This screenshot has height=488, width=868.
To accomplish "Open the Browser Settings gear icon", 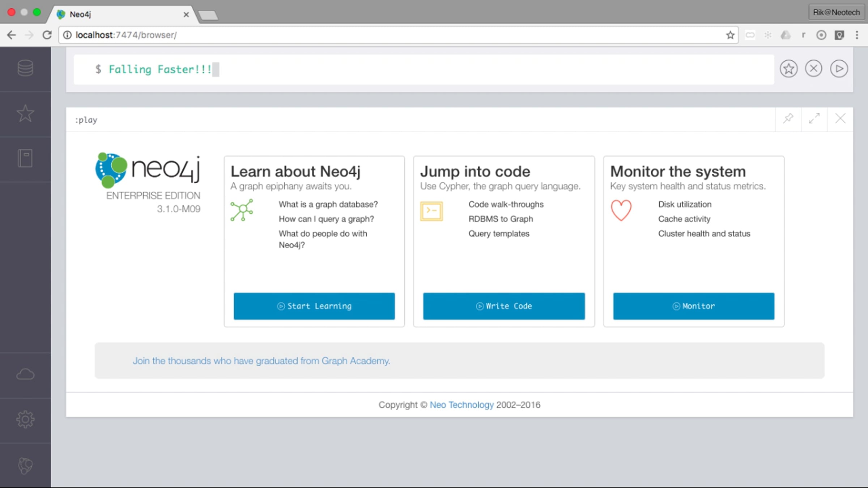I will pos(25,419).
